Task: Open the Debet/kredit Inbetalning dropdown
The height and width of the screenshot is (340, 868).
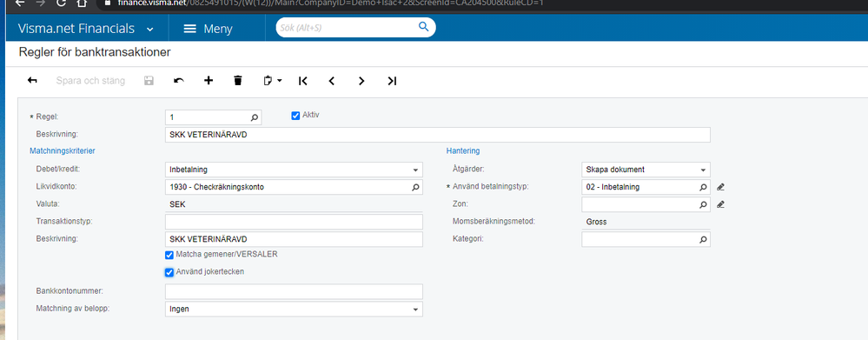Action: [294, 170]
